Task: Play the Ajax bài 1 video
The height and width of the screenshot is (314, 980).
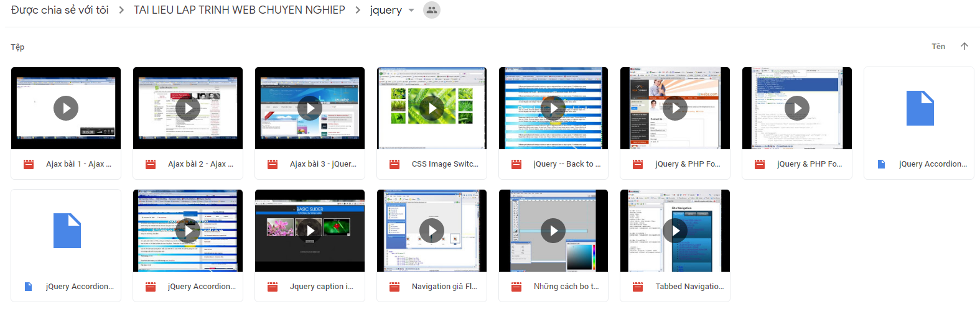Action: click(66, 108)
